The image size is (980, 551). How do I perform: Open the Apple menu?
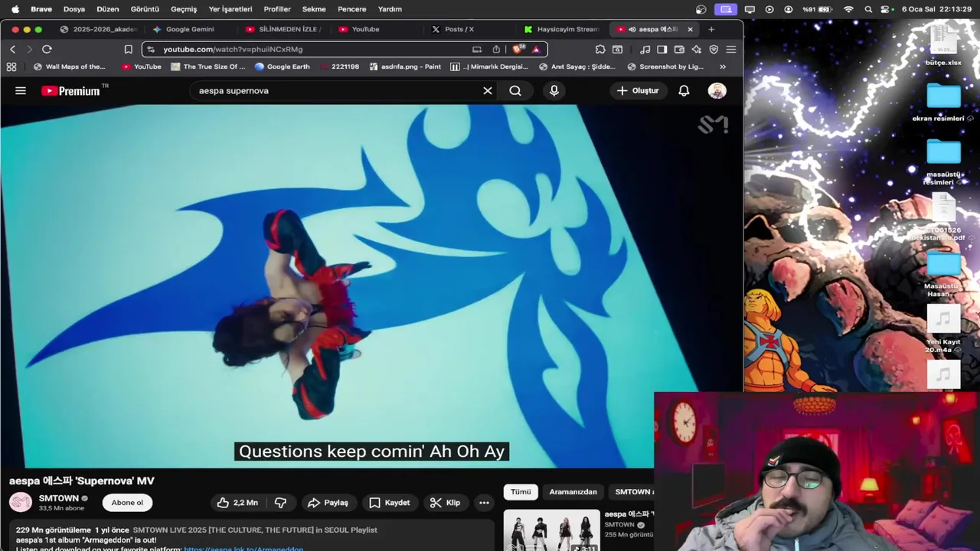(15, 9)
